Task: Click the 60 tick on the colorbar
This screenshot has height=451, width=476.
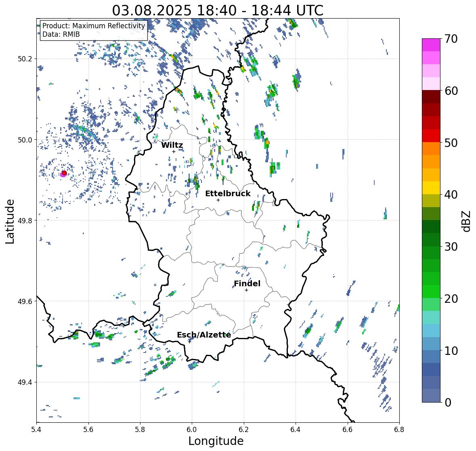Action: click(x=451, y=91)
